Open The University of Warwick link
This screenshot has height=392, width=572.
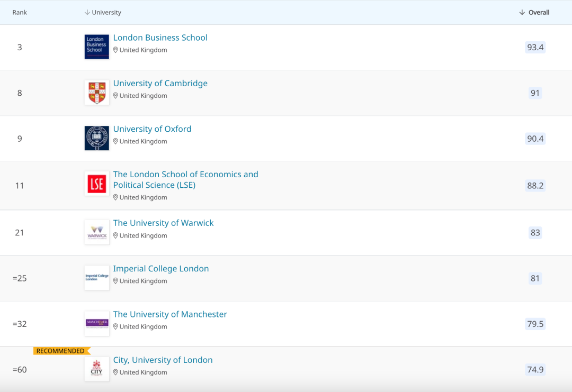[163, 223]
